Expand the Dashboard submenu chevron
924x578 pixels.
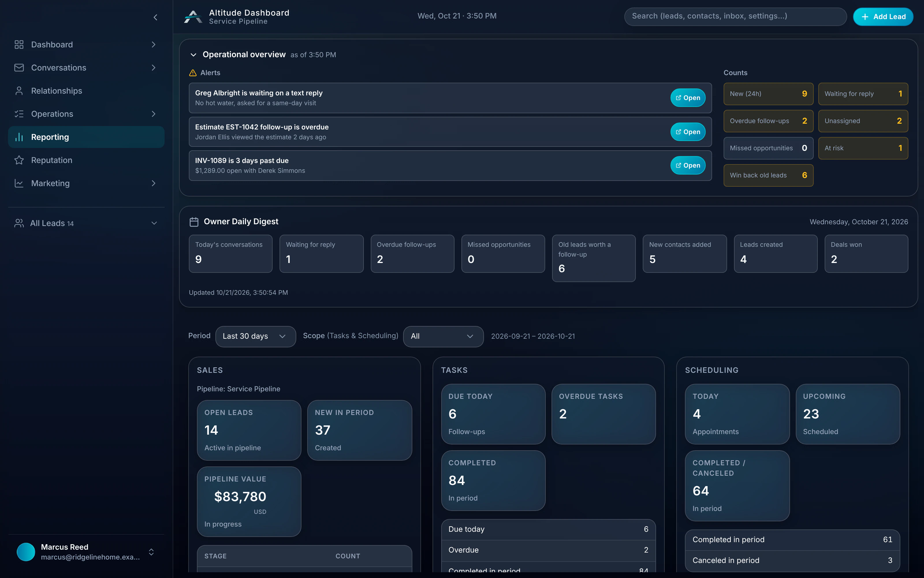154,45
